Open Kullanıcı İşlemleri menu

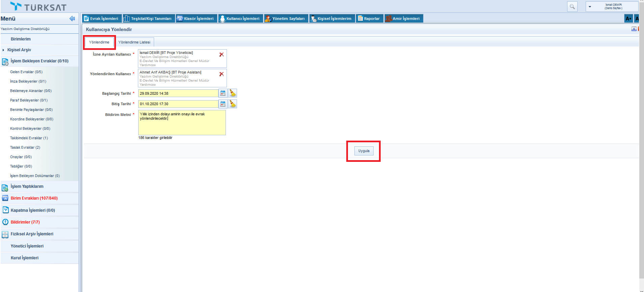[x=240, y=19]
